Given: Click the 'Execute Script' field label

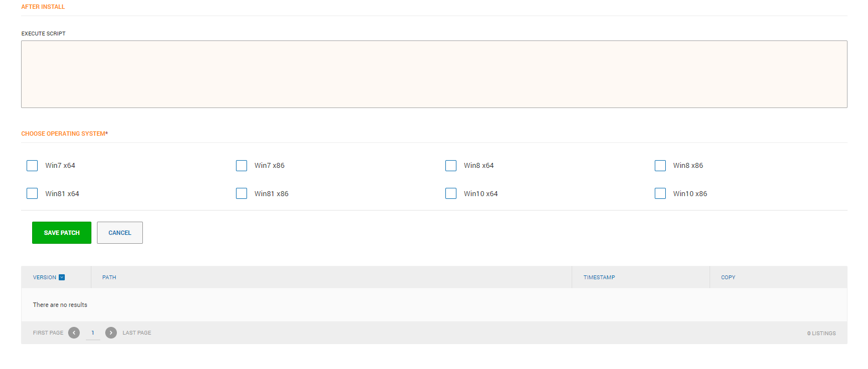Looking at the screenshot, I should tap(43, 34).
